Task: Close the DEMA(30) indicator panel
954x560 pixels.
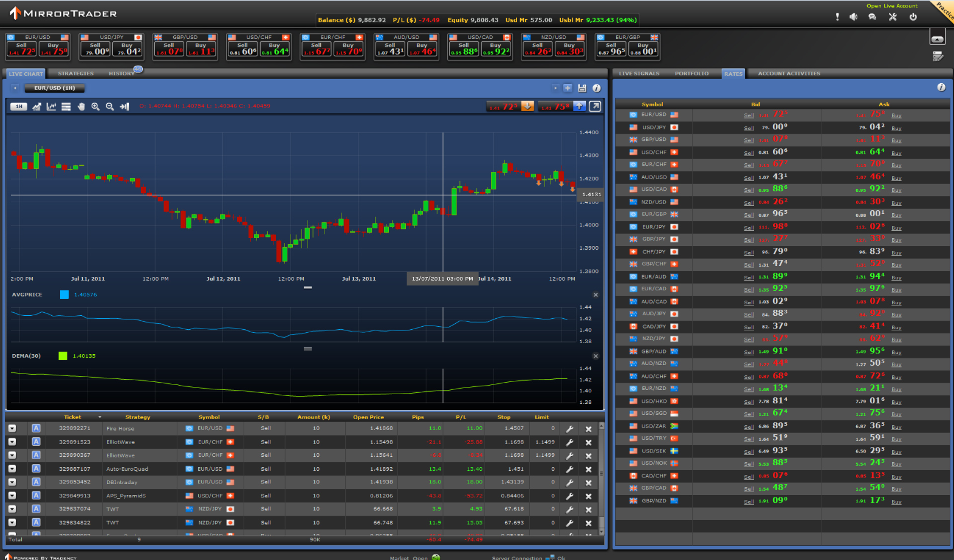Action: pyautogui.click(x=595, y=357)
